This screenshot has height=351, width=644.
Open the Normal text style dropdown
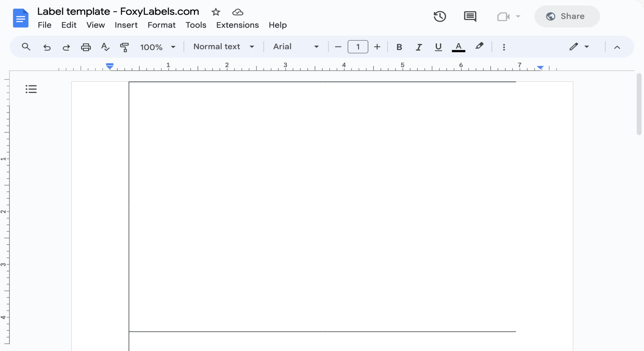(x=224, y=47)
